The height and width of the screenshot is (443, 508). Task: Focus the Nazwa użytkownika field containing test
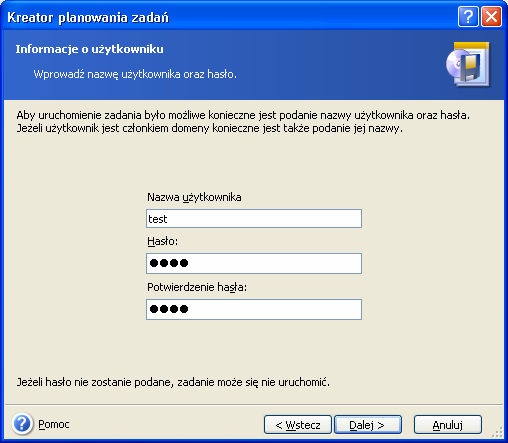[x=254, y=219]
